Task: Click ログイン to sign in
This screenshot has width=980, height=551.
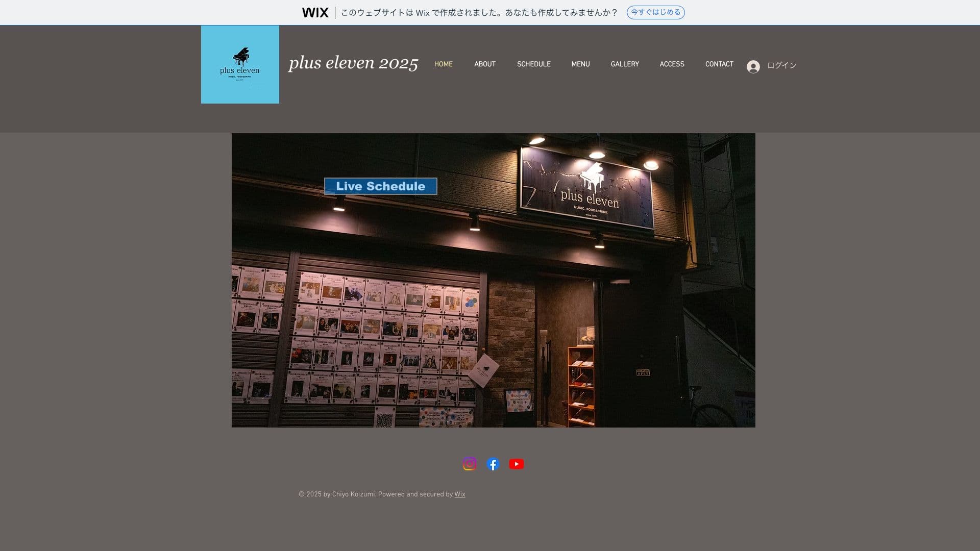Action: pyautogui.click(x=781, y=66)
